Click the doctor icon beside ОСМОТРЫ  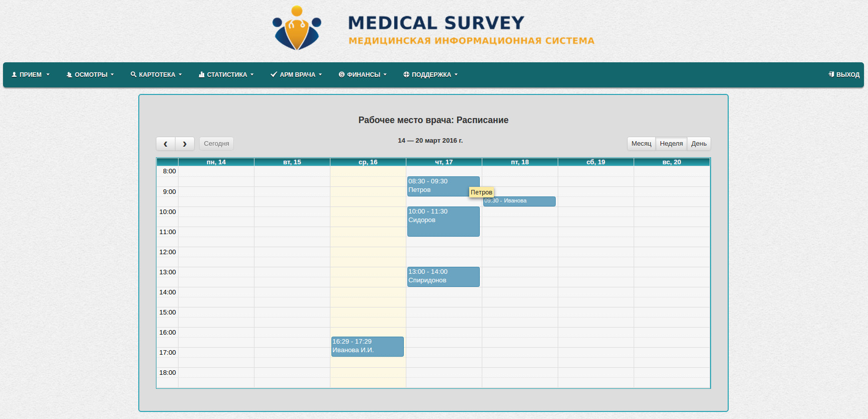(69, 74)
